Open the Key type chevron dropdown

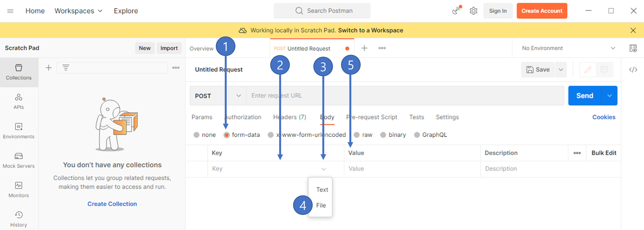324,169
